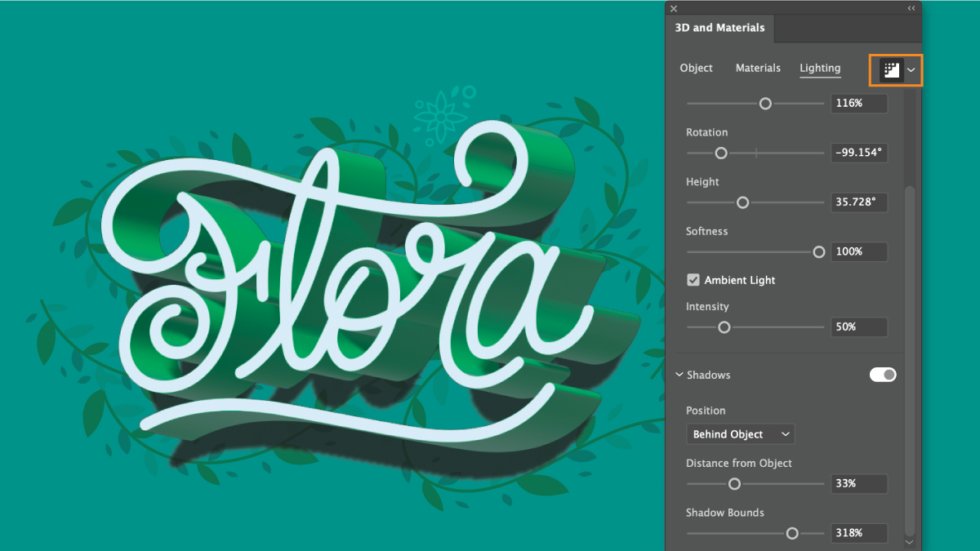Click the Render with Ray Tracing icon

tap(890, 70)
